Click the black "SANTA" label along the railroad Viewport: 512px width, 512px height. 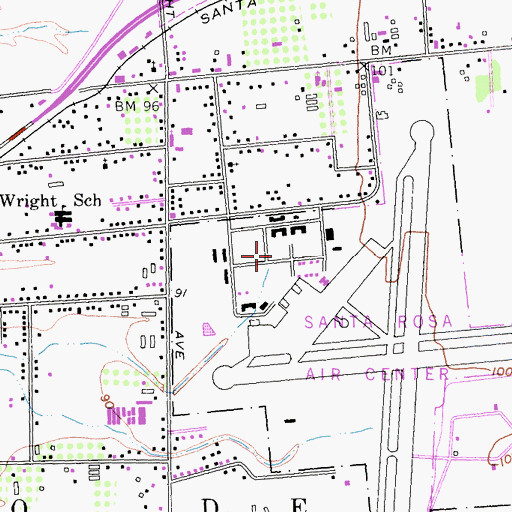click(x=229, y=12)
